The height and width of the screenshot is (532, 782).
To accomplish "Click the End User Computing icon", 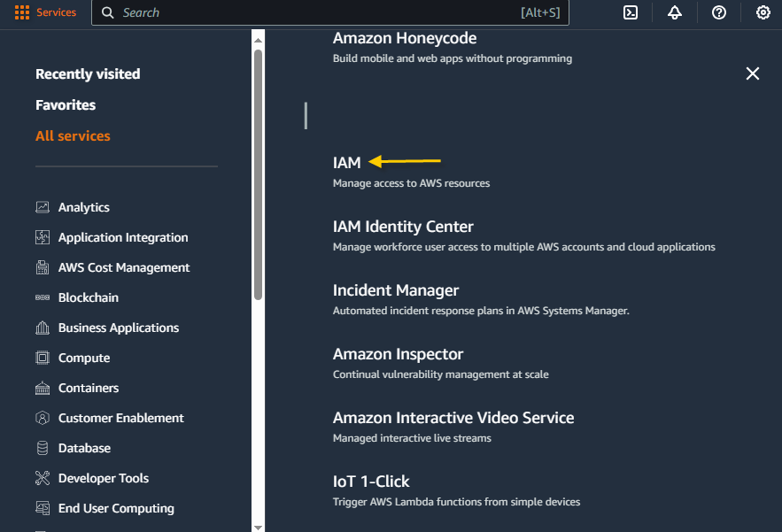I will click(x=43, y=508).
